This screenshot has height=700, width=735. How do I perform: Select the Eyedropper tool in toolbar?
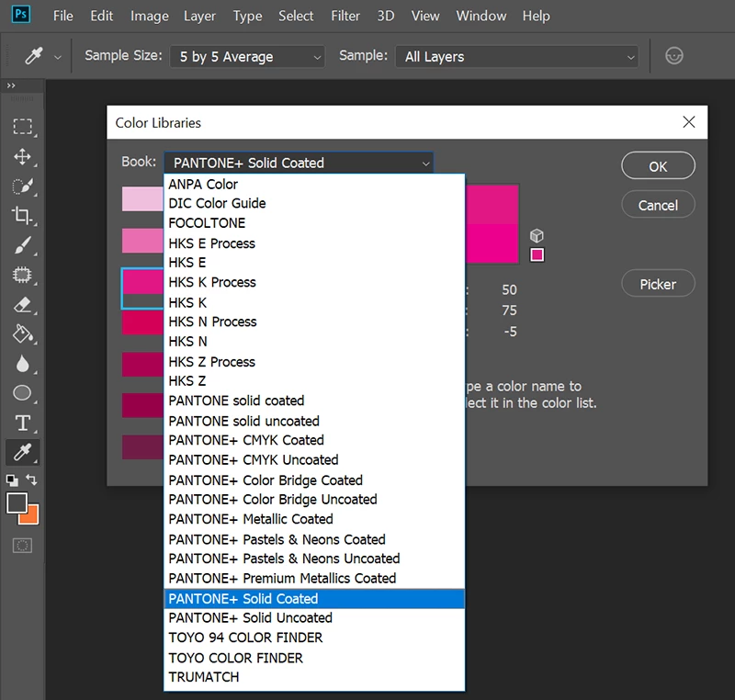(22, 452)
